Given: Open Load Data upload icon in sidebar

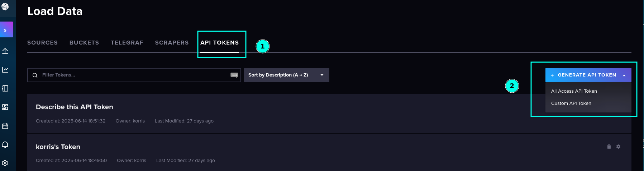Looking at the screenshot, I should pos(5,51).
